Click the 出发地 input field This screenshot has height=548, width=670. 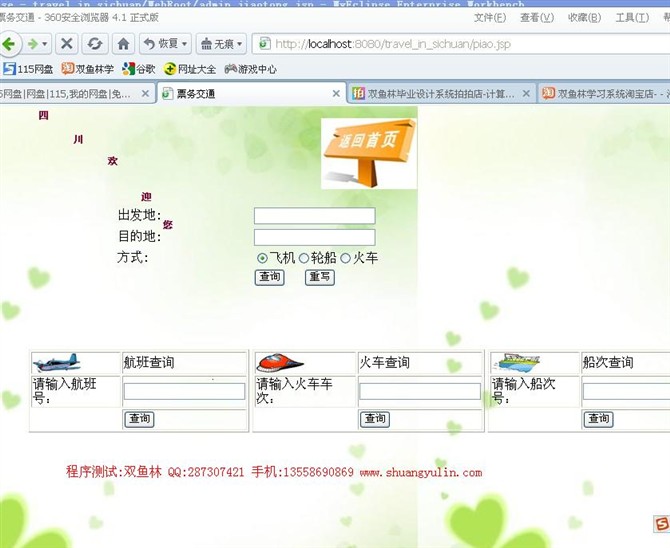314,216
